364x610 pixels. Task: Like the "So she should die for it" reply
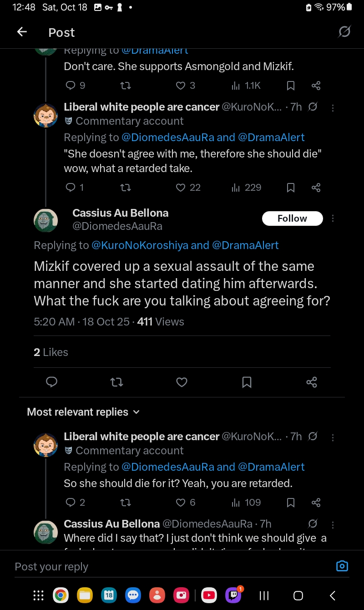(x=186, y=503)
